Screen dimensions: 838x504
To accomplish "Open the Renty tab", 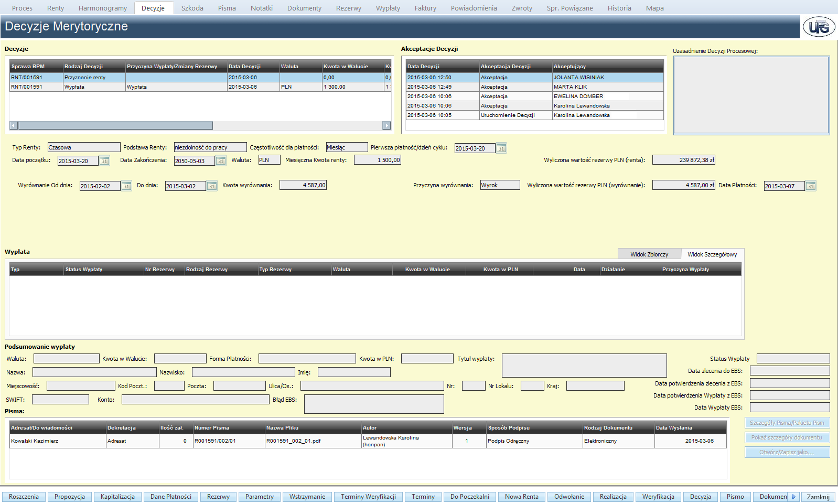I will (56, 8).
